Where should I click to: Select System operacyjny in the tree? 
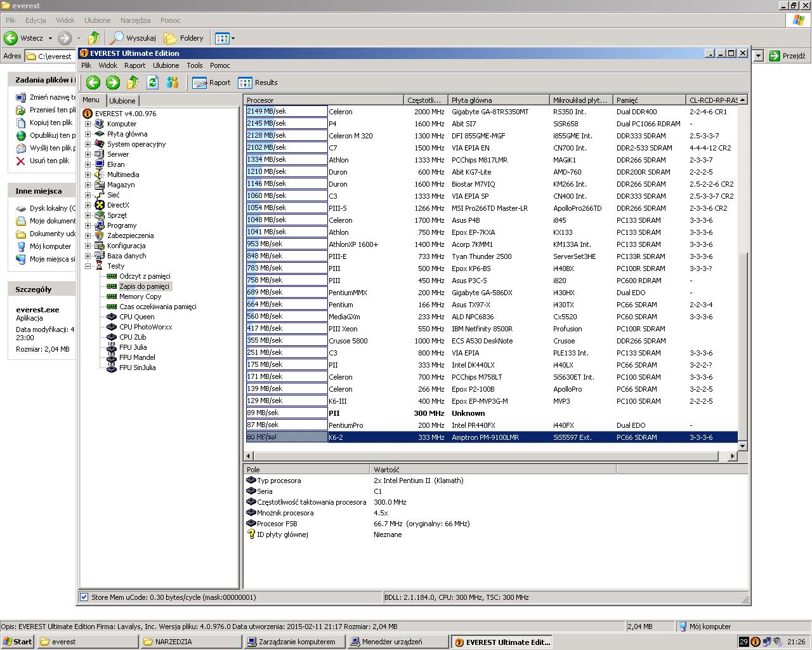[136, 144]
